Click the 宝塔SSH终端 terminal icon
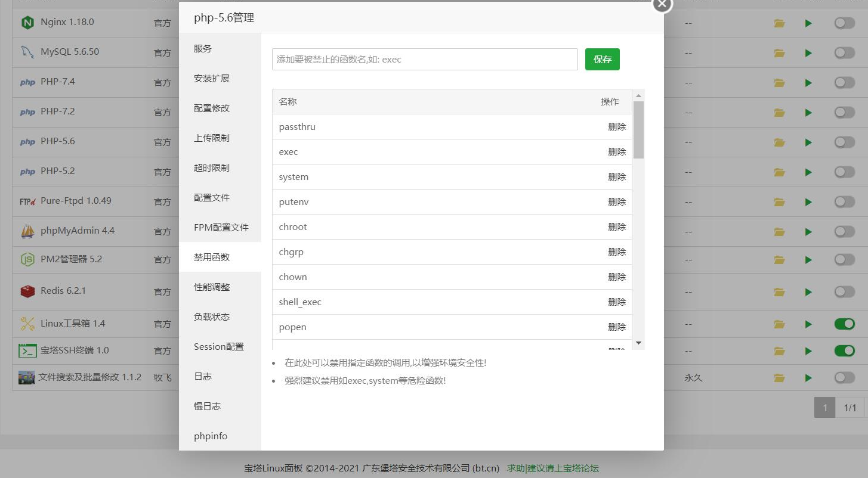 (27, 350)
